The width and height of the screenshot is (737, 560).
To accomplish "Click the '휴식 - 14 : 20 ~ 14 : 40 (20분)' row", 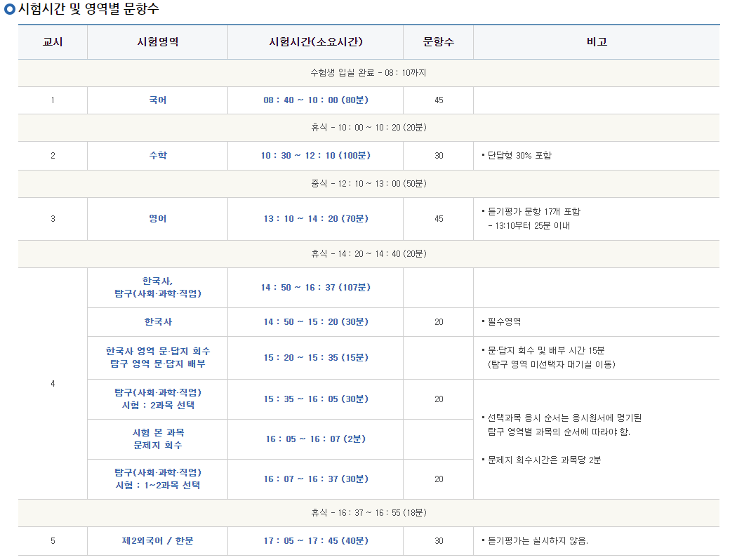I will click(368, 254).
